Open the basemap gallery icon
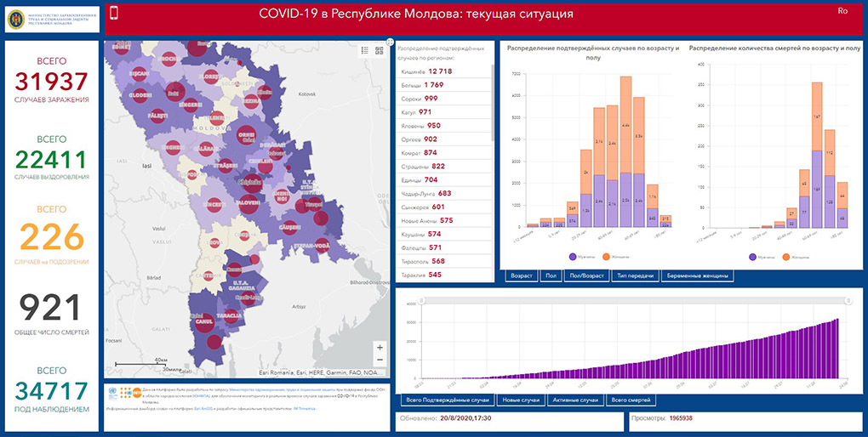This screenshot has width=868, height=437. [379, 50]
